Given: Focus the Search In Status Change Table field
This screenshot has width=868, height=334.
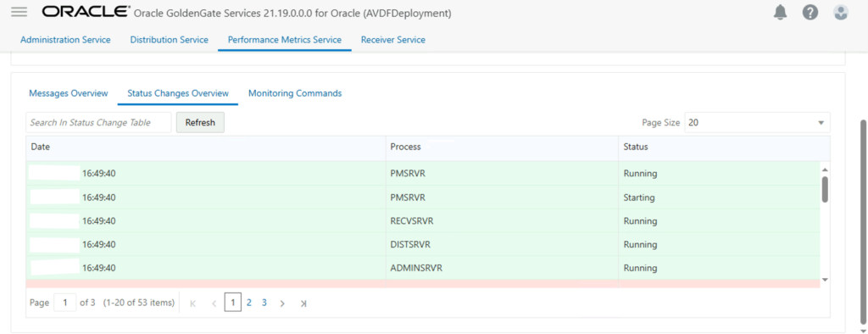Looking at the screenshot, I should (x=98, y=122).
